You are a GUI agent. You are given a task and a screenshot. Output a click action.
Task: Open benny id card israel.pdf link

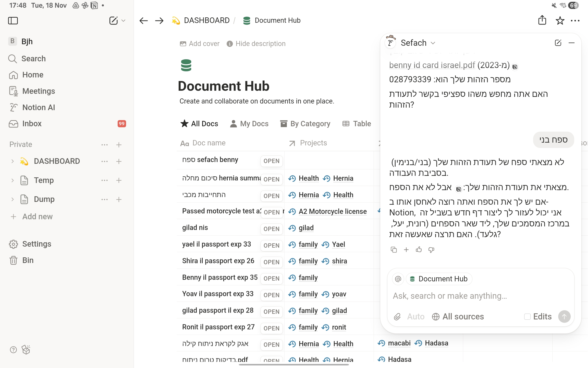coord(432,65)
